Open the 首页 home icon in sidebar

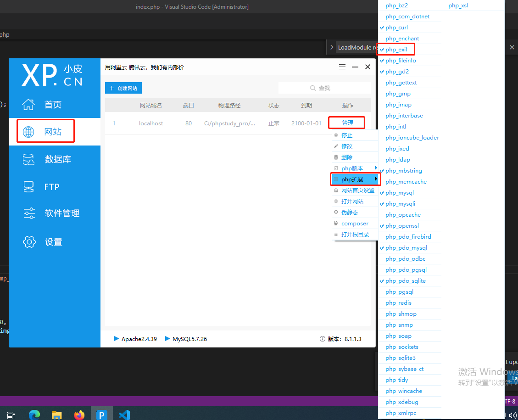coord(28,104)
